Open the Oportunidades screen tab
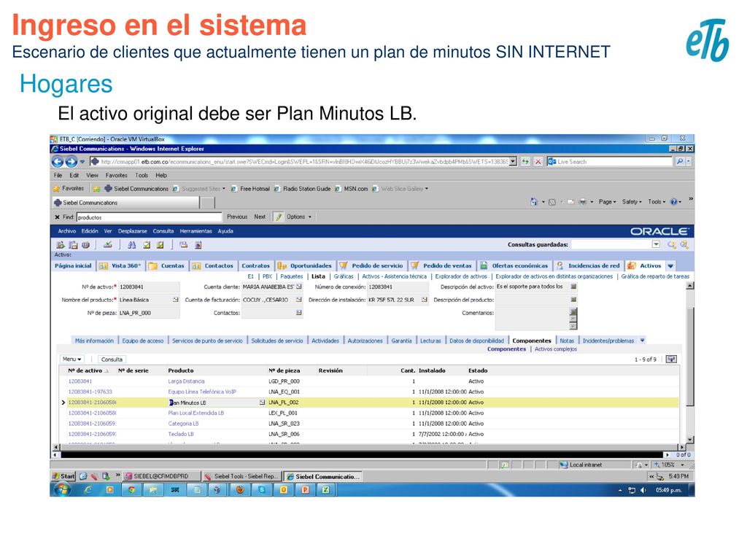This screenshot has height=560, width=747. (305, 265)
